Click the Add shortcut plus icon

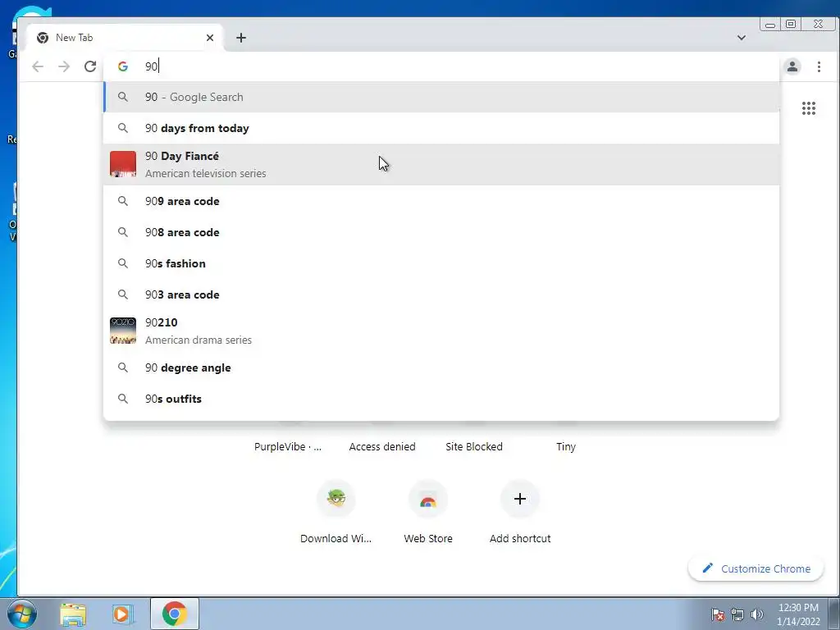(x=519, y=499)
